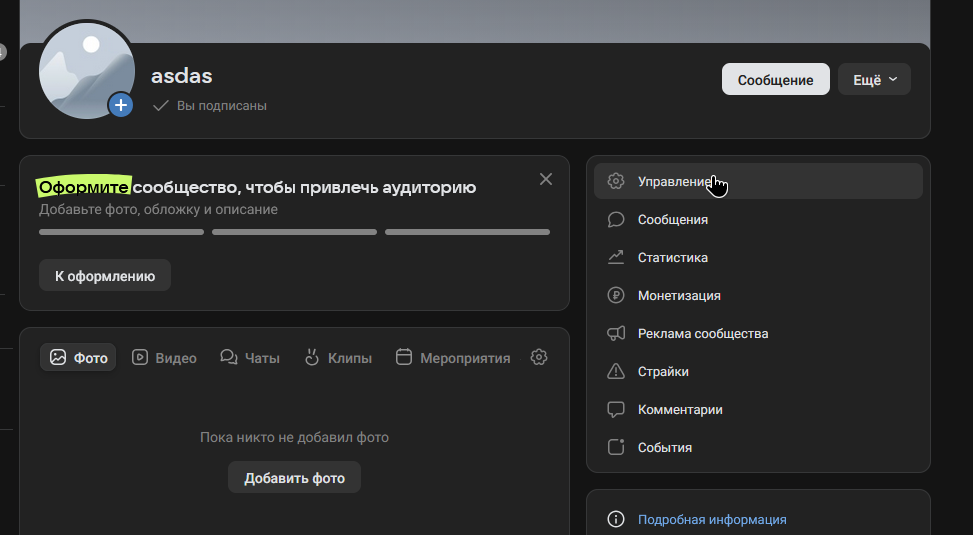Select the Клипы tab

click(337, 357)
